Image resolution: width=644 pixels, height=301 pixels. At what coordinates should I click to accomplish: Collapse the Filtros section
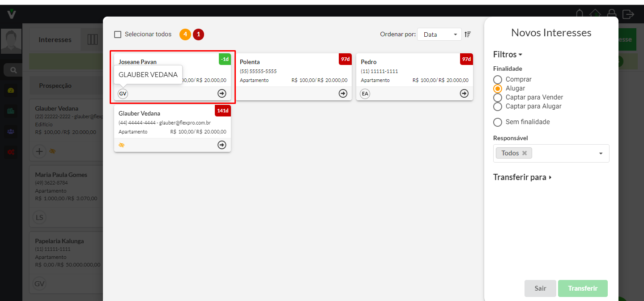coord(508,55)
